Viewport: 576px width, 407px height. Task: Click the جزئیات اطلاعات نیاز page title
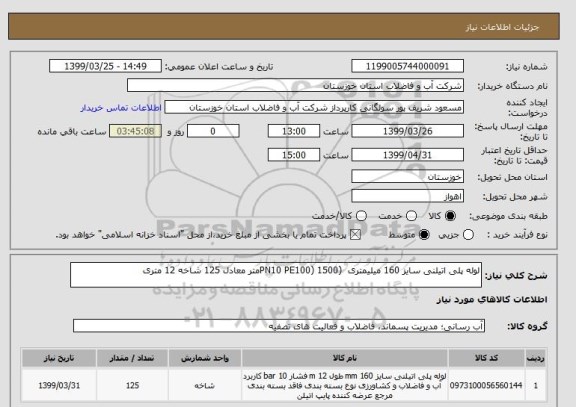click(x=502, y=27)
